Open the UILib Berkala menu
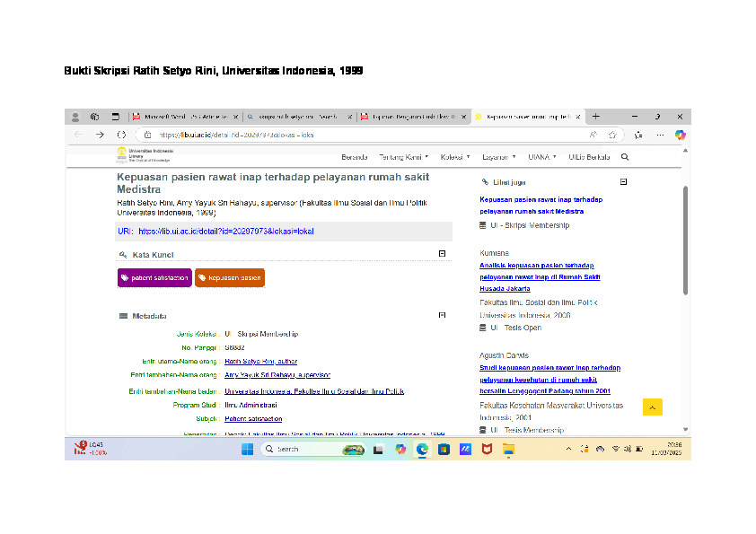 tap(589, 157)
